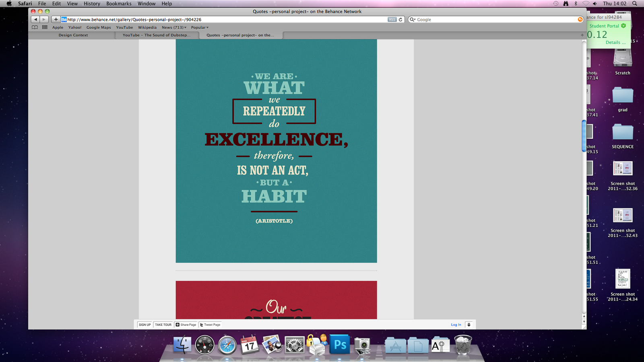
Task: Click the Yahoo! bookmark link
Action: click(75, 27)
